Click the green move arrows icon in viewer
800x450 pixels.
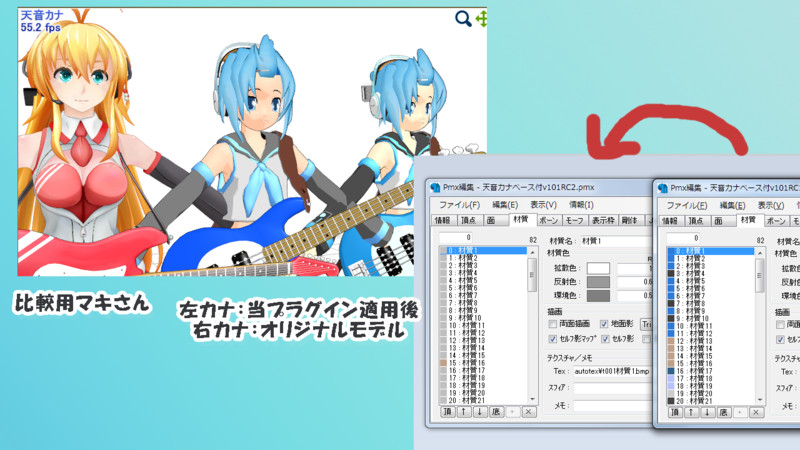point(481,19)
